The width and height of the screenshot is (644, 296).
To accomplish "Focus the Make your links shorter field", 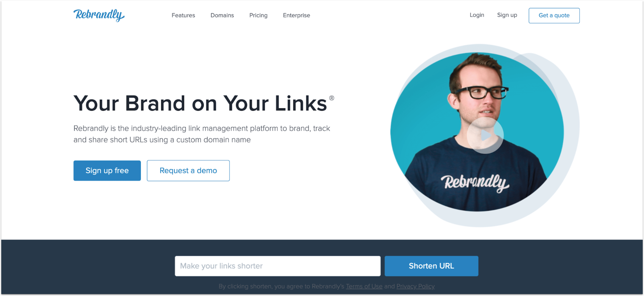I will point(278,266).
